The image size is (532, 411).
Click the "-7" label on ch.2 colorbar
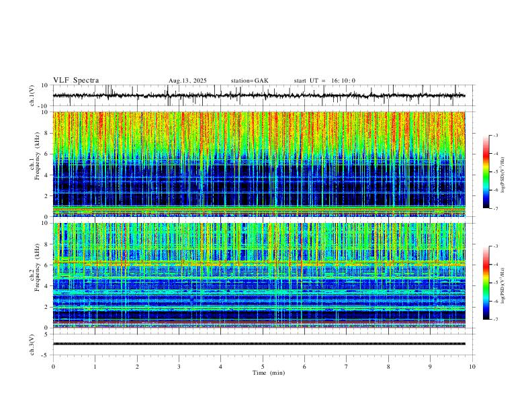495,320
